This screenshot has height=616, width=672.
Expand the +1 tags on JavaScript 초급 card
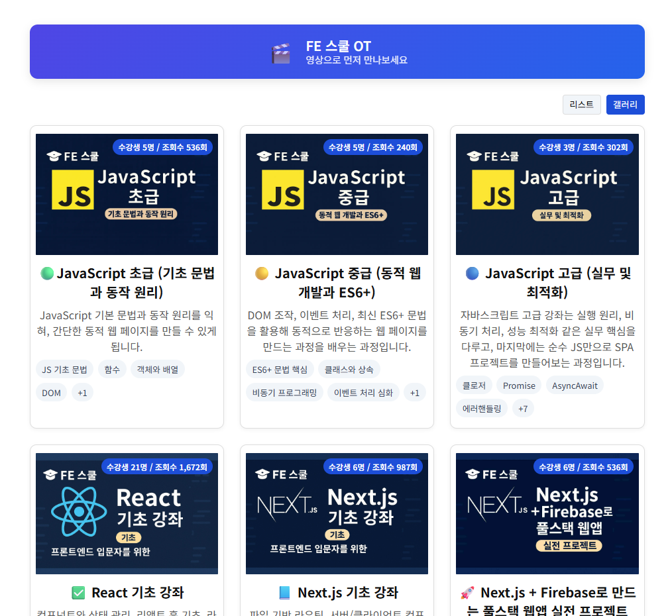click(x=82, y=393)
